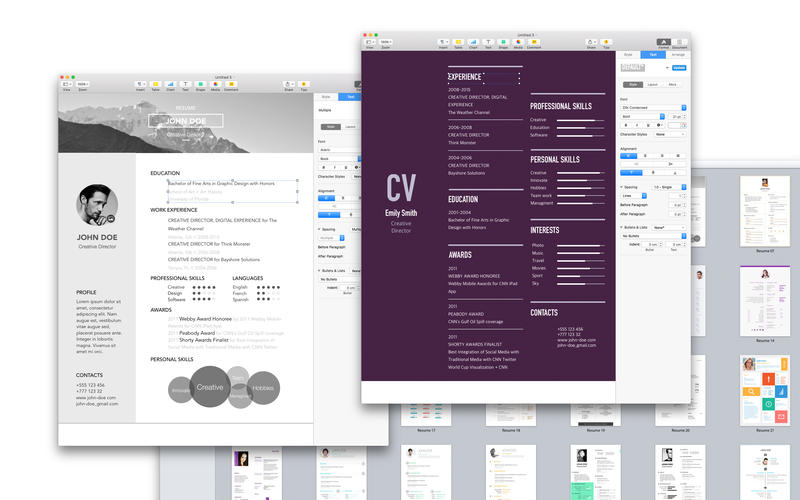Image resolution: width=800 pixels, height=500 pixels.
Task: Click Update button in CV inspector
Action: click(679, 68)
